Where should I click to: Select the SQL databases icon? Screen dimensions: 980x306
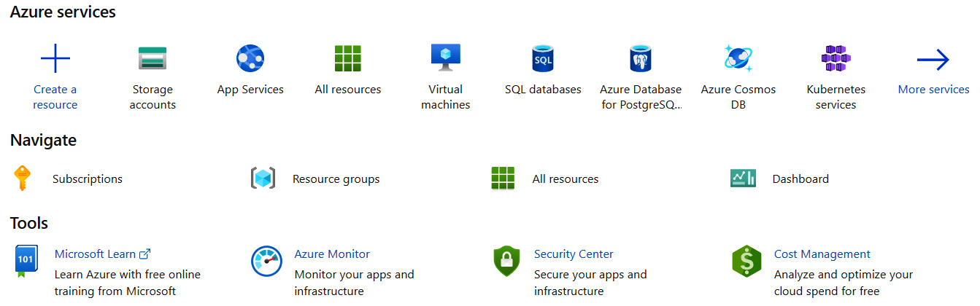coord(543,58)
